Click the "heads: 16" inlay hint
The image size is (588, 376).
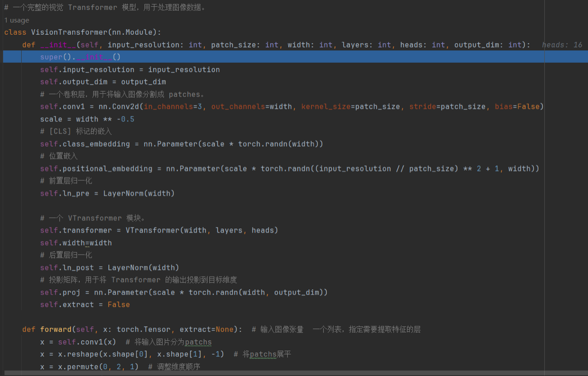[x=562, y=45]
